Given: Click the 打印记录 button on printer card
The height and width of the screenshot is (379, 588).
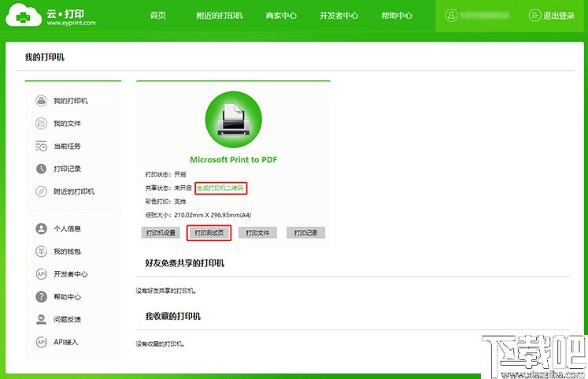Looking at the screenshot, I should [306, 232].
